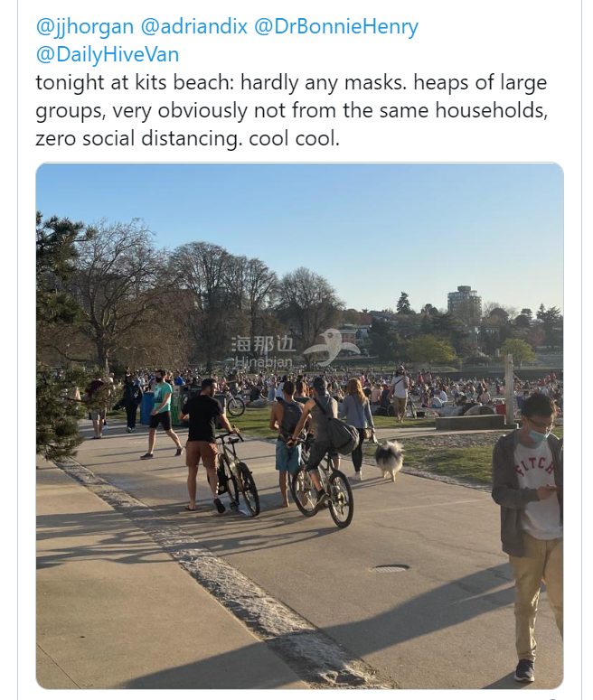
Task: Click the fluffy dog in the photo
Action: pyautogui.click(x=390, y=460)
